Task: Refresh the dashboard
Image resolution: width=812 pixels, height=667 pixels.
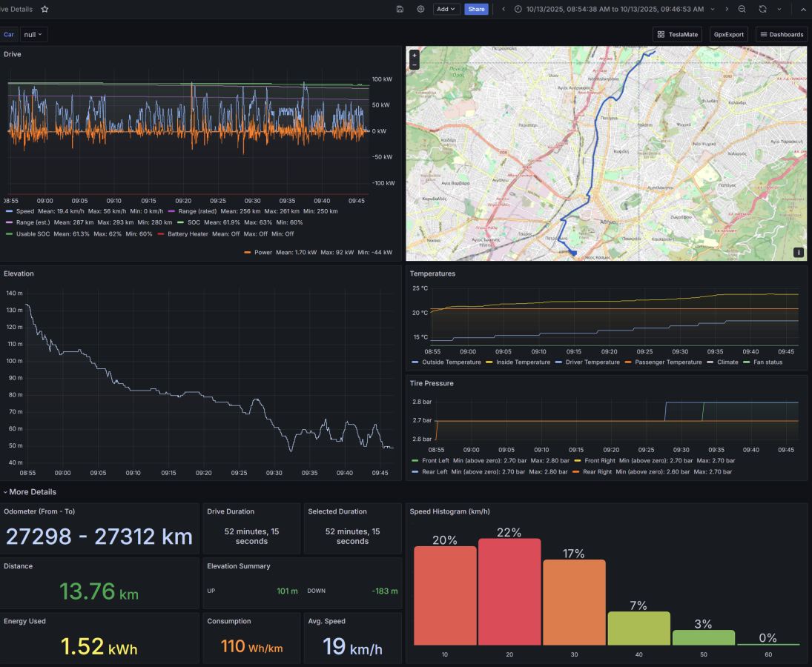Action: [x=762, y=9]
